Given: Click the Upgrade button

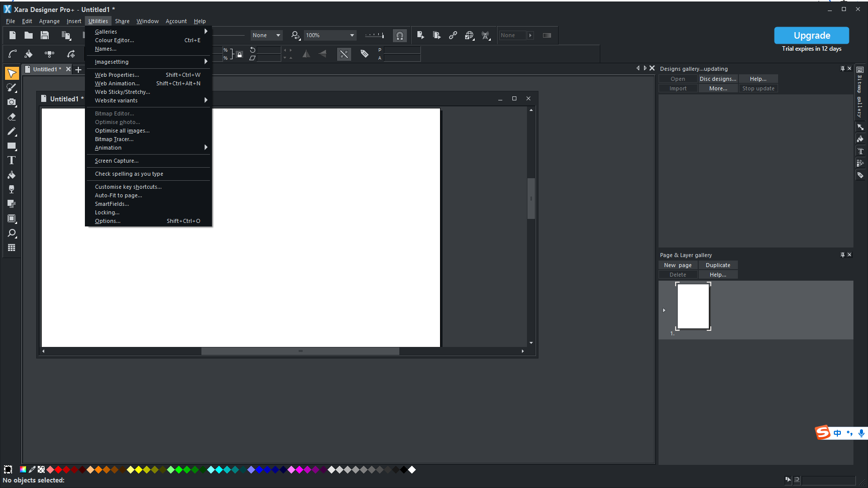Looking at the screenshot, I should point(811,36).
